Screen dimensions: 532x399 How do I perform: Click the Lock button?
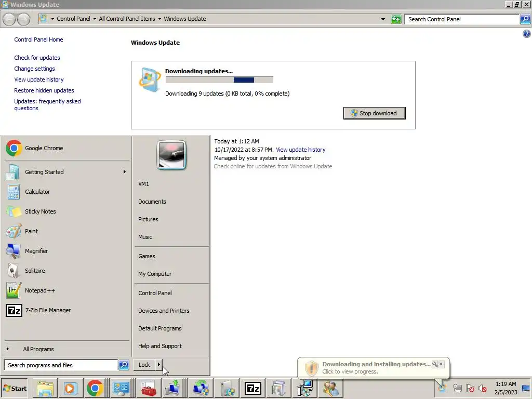point(144,365)
